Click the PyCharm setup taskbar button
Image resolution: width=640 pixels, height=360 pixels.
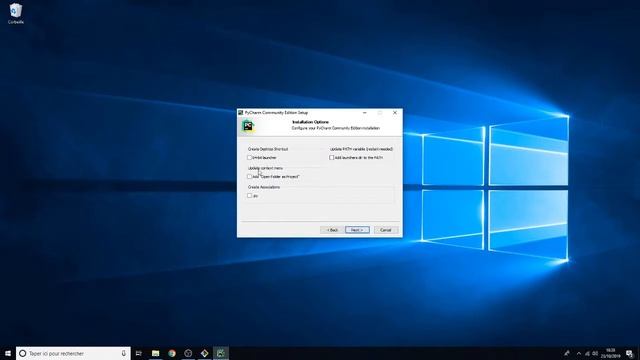pyautogui.click(x=221, y=353)
